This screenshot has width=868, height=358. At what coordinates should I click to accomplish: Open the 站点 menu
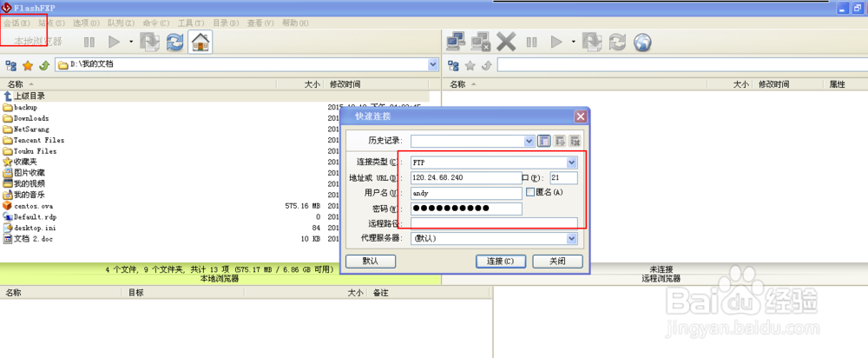(51, 23)
